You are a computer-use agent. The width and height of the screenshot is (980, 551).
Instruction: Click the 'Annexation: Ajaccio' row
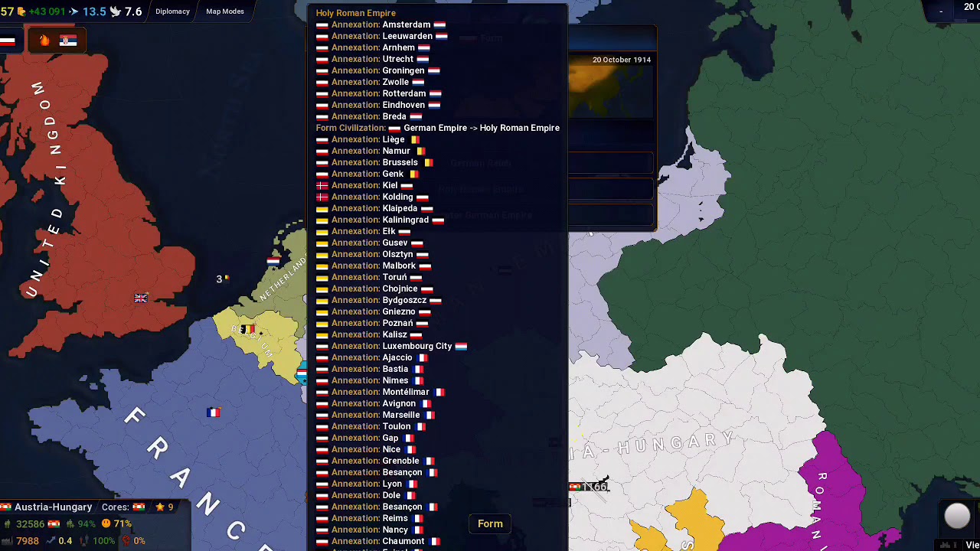(372, 357)
